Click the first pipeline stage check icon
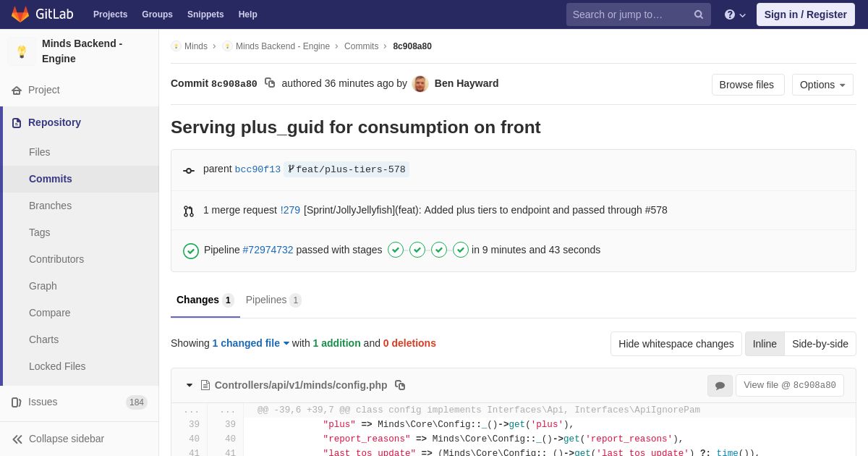868x456 pixels. [396, 250]
